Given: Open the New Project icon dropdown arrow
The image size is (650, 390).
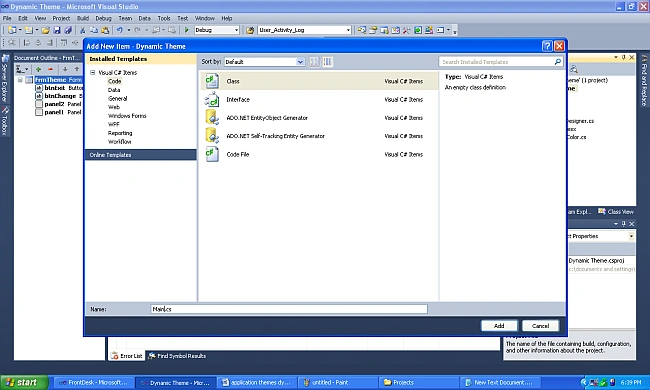Looking at the screenshot, I should point(20,30).
